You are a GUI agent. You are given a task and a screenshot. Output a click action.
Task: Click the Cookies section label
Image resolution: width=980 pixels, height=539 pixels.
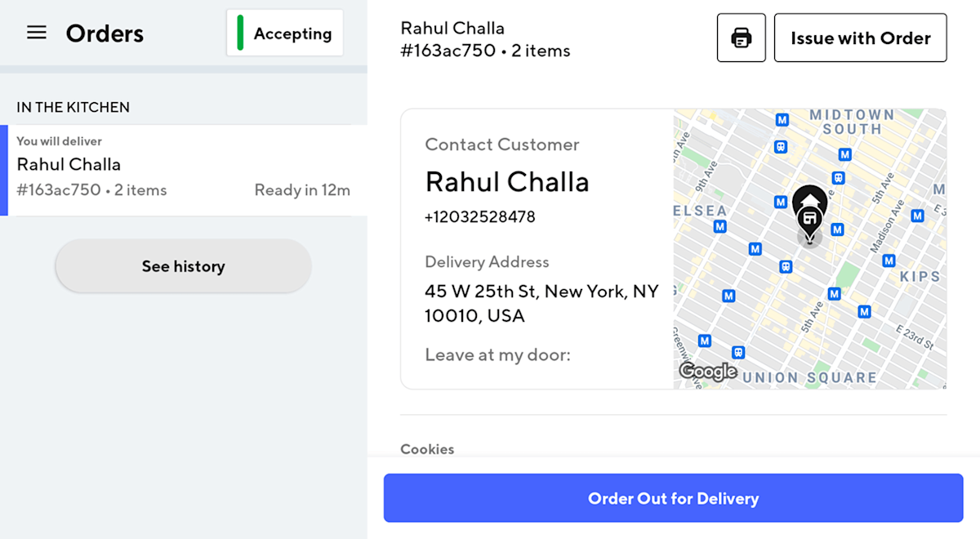click(427, 448)
